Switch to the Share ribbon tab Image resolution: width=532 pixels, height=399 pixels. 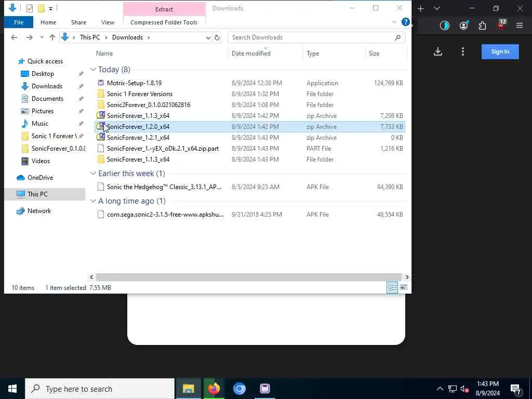(x=78, y=22)
